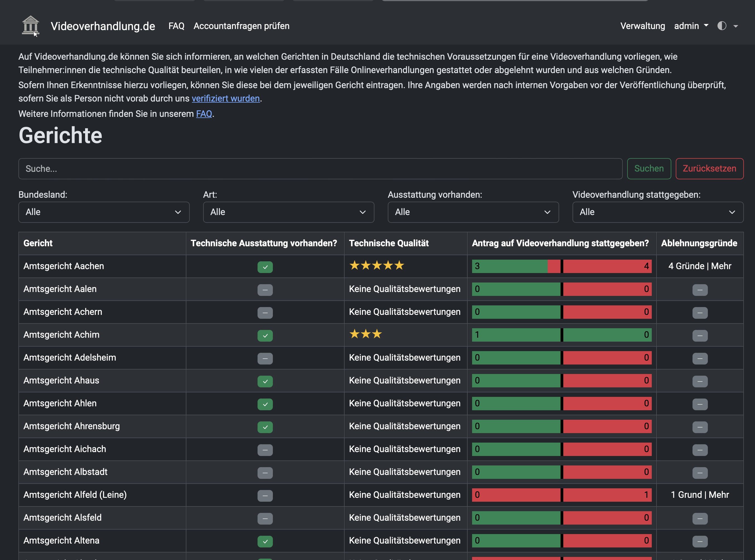Open the Videoverhandlung.de home link
The height and width of the screenshot is (560, 755).
(x=103, y=26)
